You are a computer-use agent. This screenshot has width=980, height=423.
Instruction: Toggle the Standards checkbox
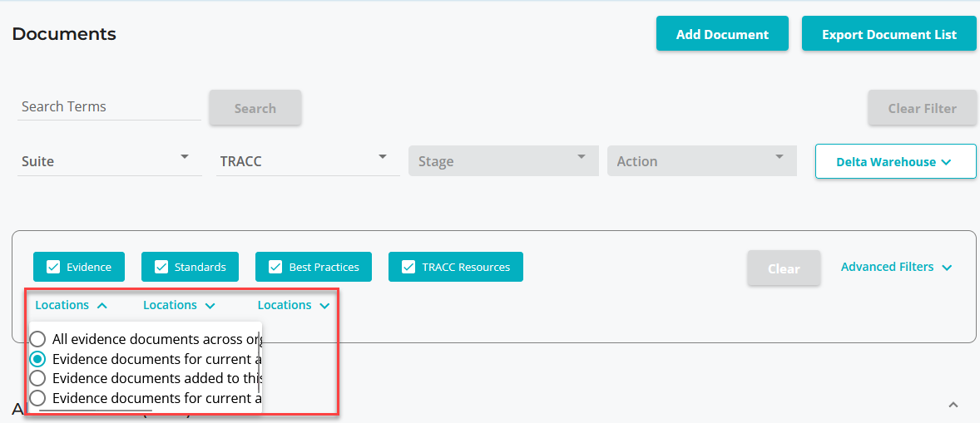pyautogui.click(x=161, y=267)
